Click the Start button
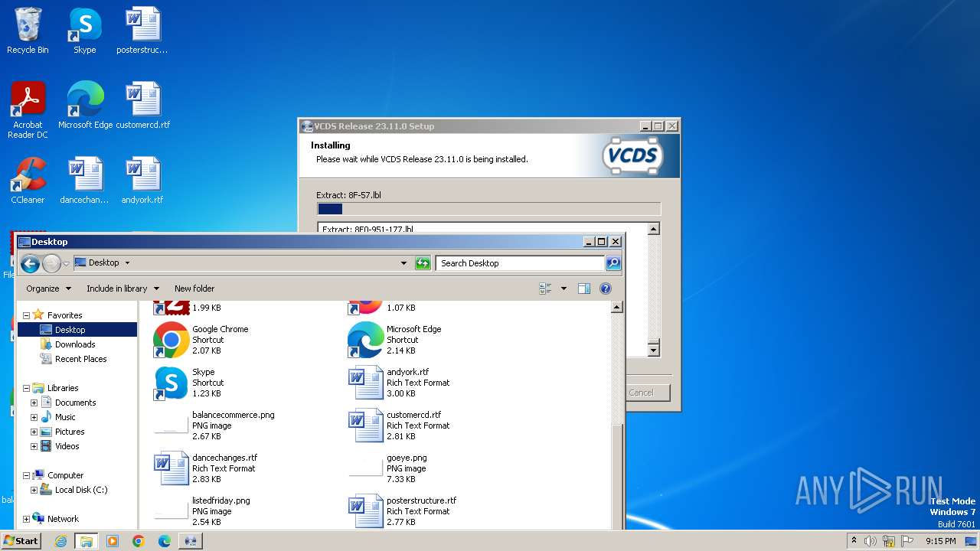980x551 pixels. pyautogui.click(x=21, y=541)
